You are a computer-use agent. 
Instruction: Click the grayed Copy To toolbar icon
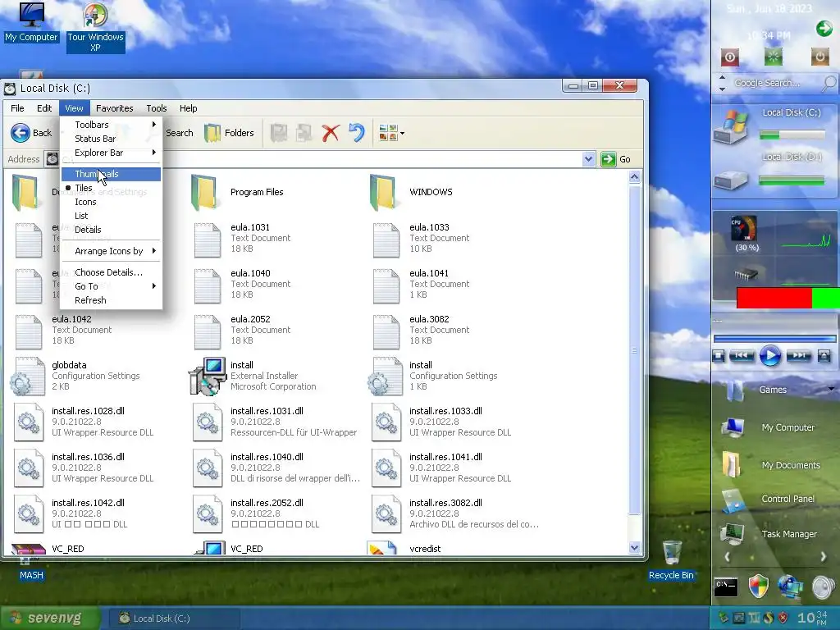(304, 133)
